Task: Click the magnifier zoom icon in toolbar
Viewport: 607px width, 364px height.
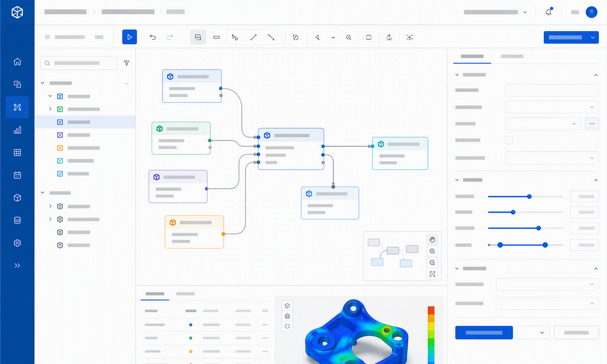Action: pyautogui.click(x=349, y=37)
